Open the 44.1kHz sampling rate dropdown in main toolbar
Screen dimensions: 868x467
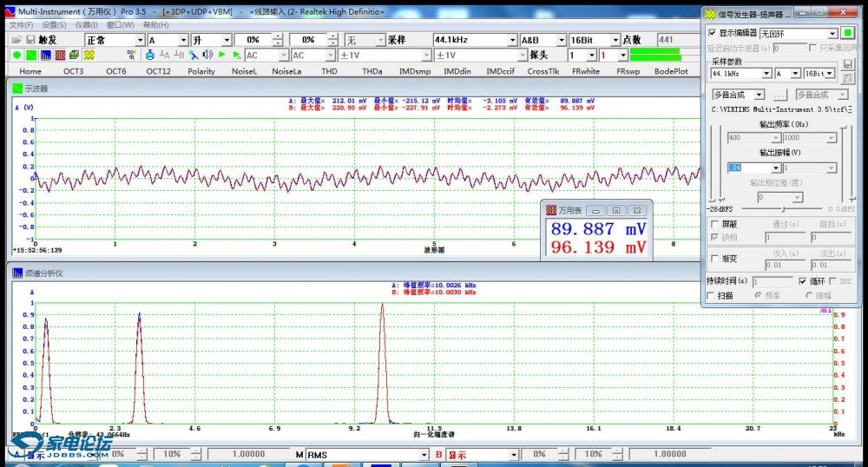tap(512, 40)
